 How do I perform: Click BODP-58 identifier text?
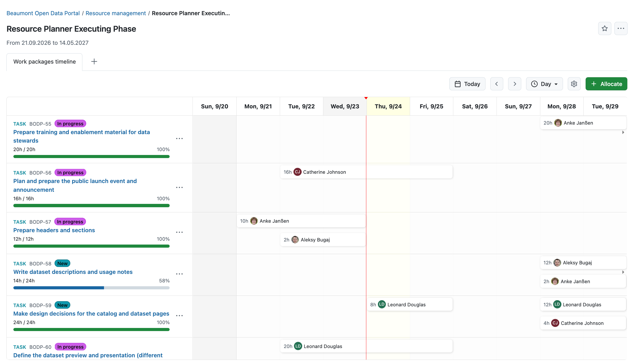[40, 264]
